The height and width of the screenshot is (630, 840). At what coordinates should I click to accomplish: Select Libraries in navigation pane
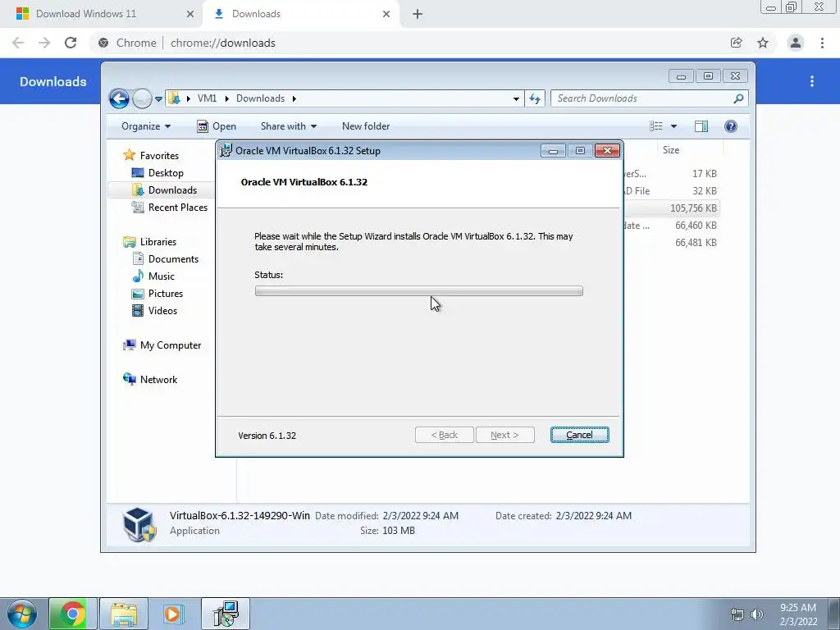[158, 242]
